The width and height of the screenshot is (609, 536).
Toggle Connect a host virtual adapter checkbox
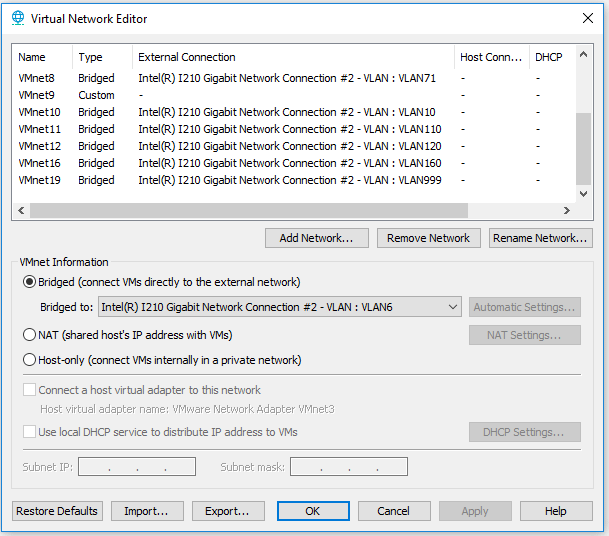tap(30, 390)
